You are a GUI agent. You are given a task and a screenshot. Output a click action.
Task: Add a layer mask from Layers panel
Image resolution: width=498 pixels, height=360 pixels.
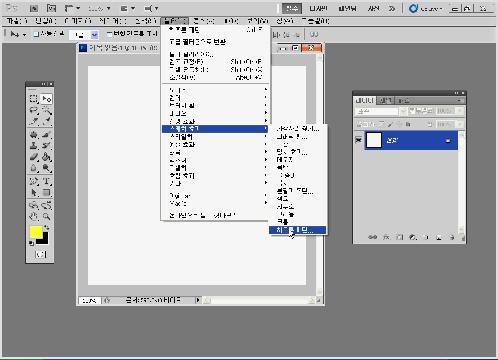[x=399, y=237]
